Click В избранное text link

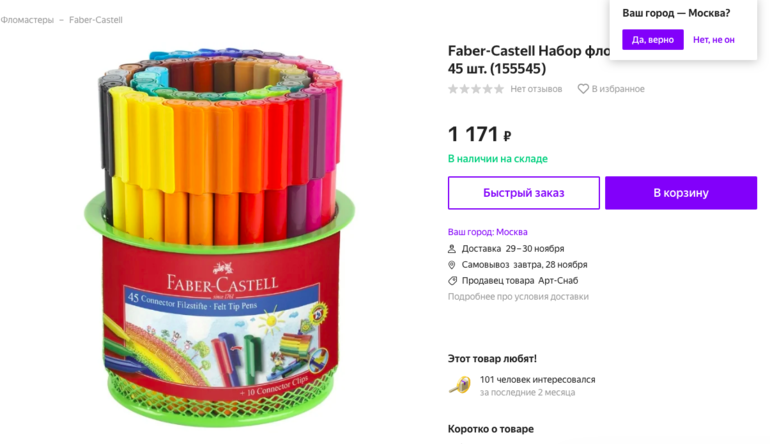(618, 89)
